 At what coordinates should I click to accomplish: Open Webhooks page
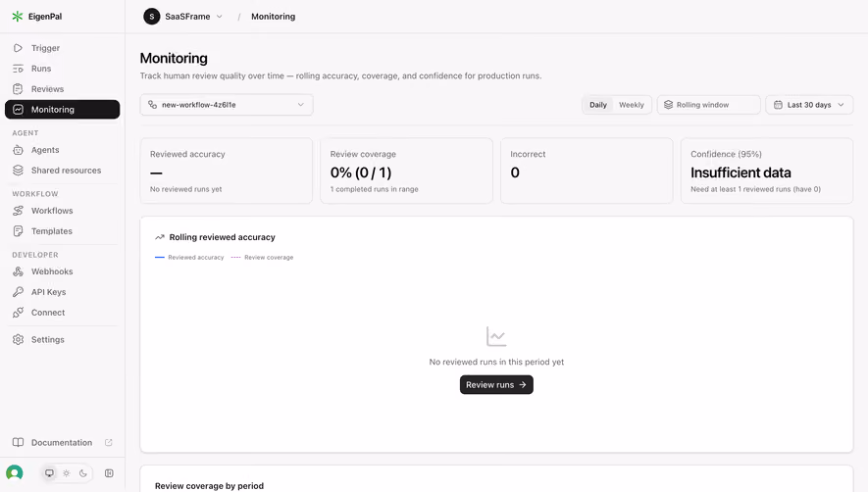coord(62,271)
